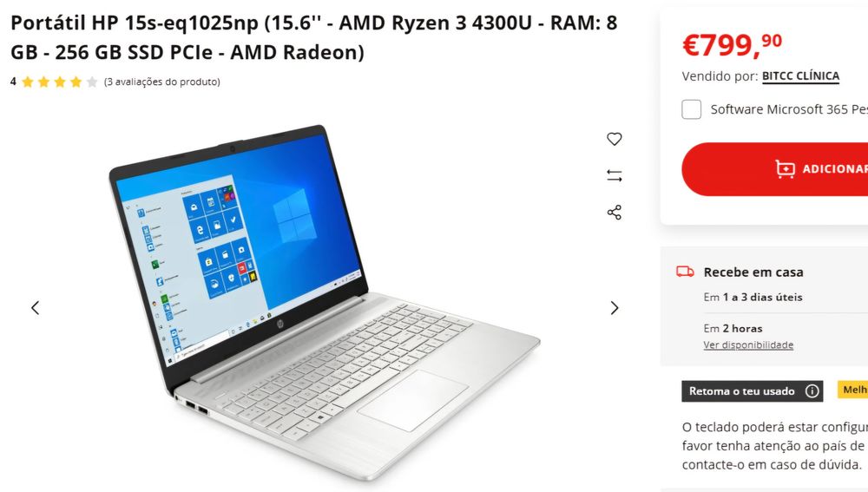Click the yellow Melh badge

[852, 390]
